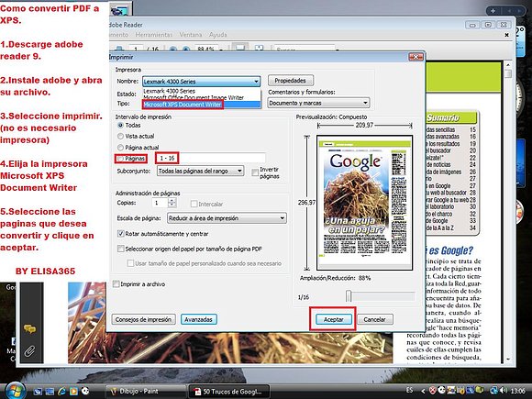Open the volume speaker tray icon
The width and height of the screenshot is (532, 399).
pyautogui.click(x=504, y=391)
